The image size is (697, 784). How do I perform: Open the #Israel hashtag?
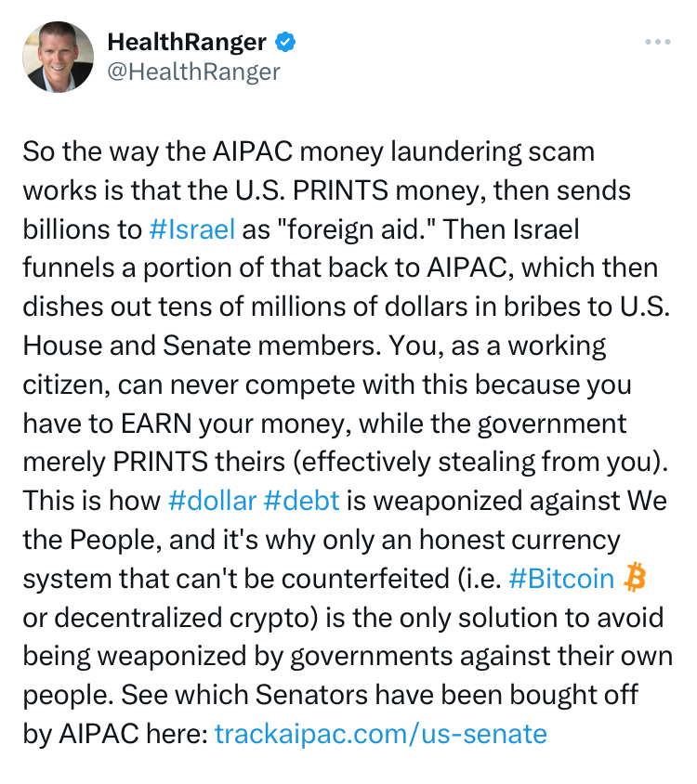tap(191, 229)
